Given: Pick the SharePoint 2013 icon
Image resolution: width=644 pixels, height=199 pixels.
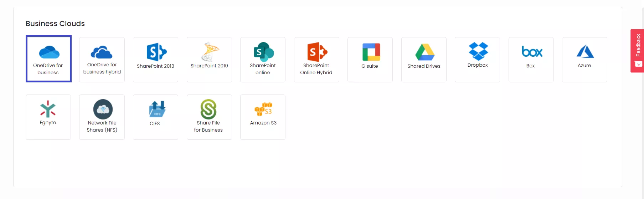Looking at the screenshot, I should [156, 52].
